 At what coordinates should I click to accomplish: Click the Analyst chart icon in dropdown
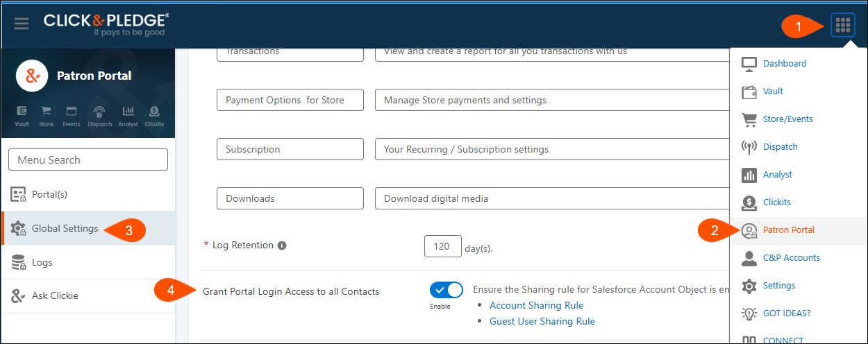point(749,175)
